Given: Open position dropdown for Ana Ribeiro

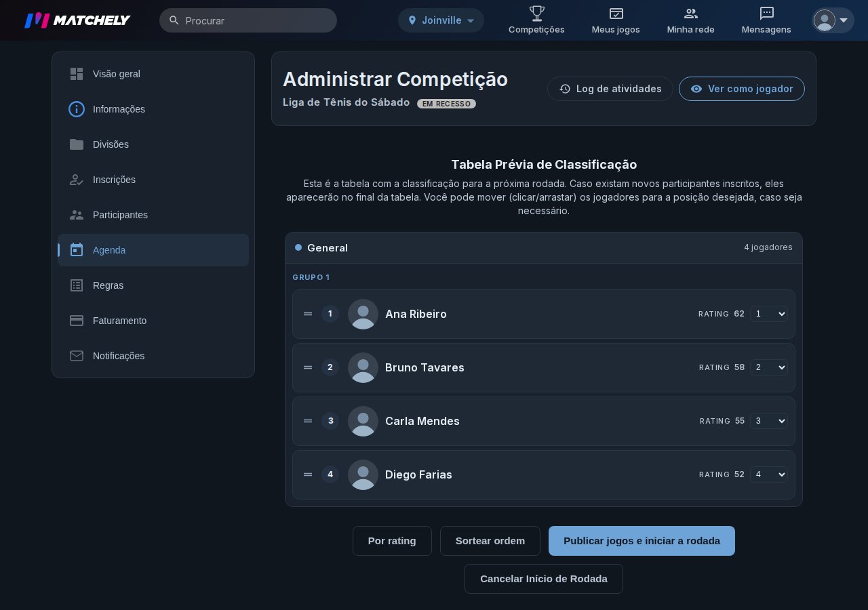Looking at the screenshot, I should pyautogui.click(x=769, y=314).
